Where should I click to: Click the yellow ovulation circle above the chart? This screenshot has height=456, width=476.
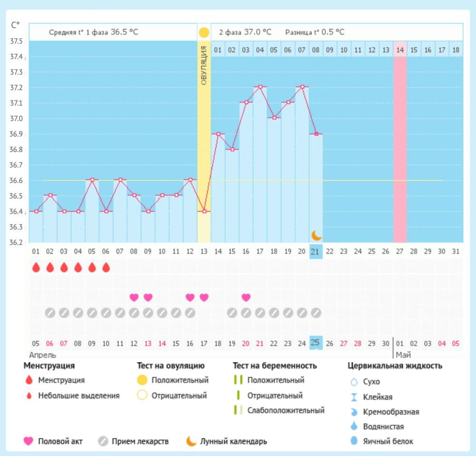[204, 33]
